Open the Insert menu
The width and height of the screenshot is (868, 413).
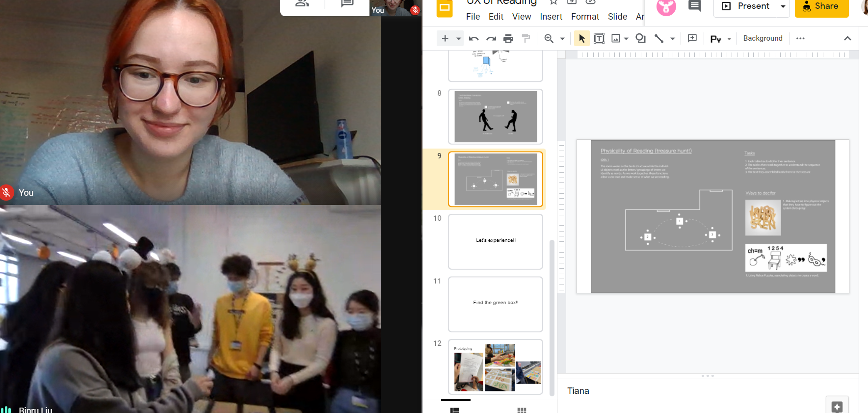(551, 17)
